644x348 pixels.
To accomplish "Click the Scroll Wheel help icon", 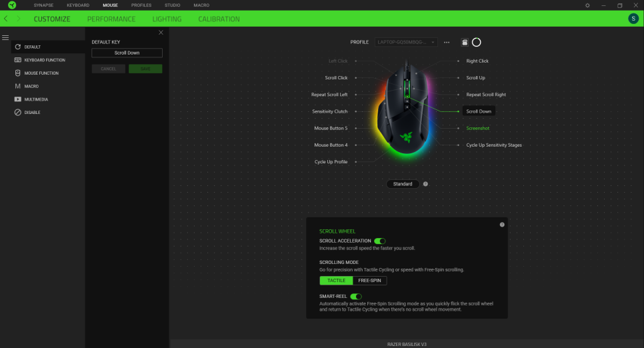I will click(502, 225).
